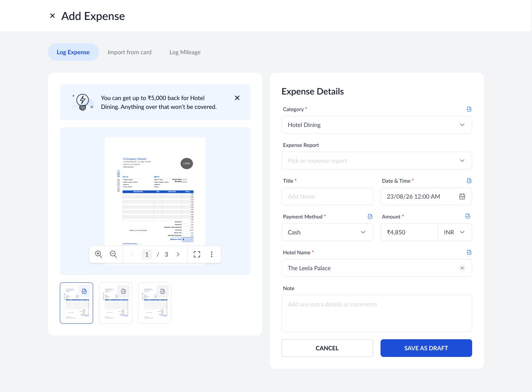The height and width of the screenshot is (392, 532).
Task: Switch to the Log Expense tab
Action: coord(73,52)
